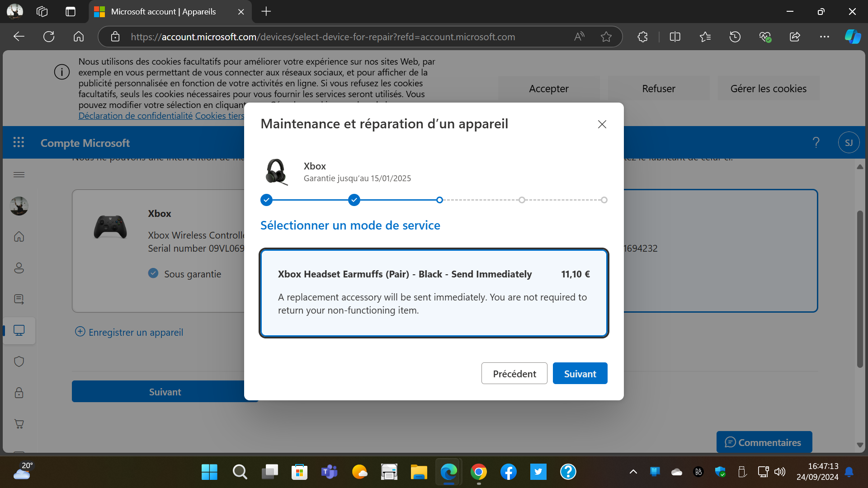Screen dimensions: 868x488
Task: Click Enregistrer un appareil link
Action: click(x=129, y=332)
